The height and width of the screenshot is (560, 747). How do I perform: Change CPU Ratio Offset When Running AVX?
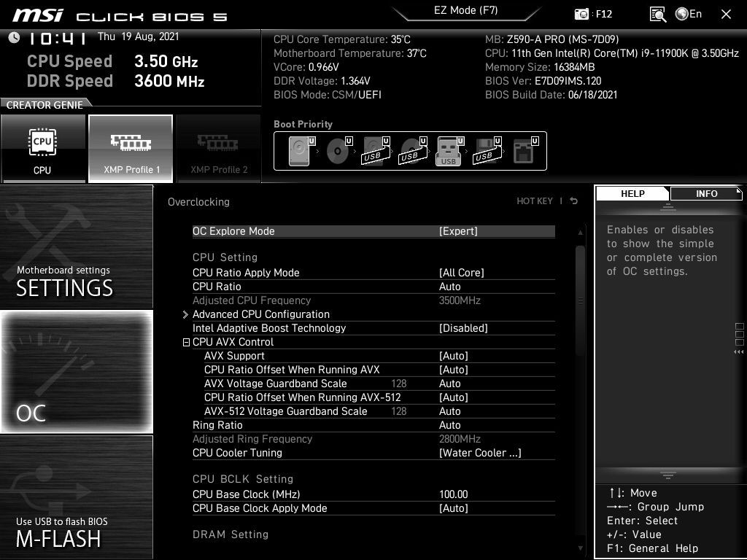click(x=379, y=370)
